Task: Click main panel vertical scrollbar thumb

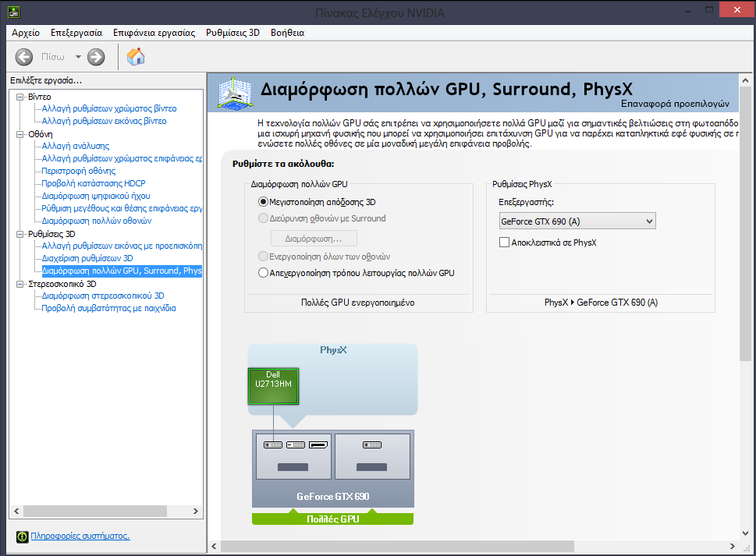Action: click(745, 224)
